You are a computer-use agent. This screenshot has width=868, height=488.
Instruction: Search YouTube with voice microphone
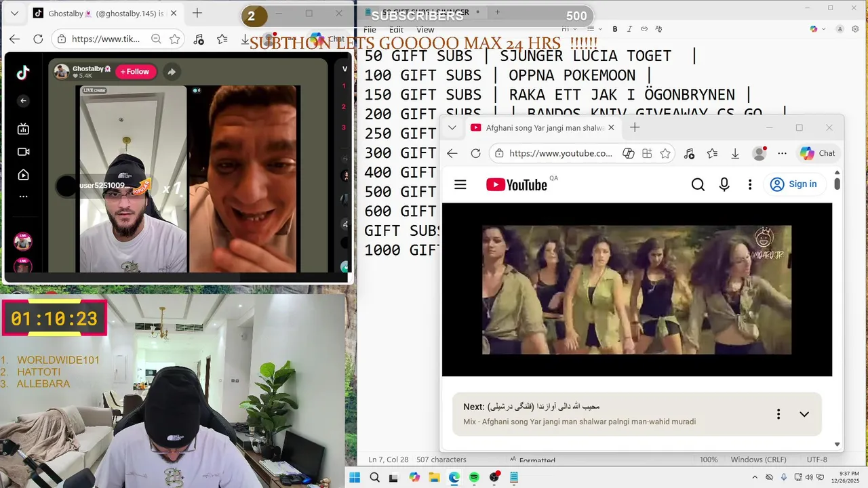[724, 184]
